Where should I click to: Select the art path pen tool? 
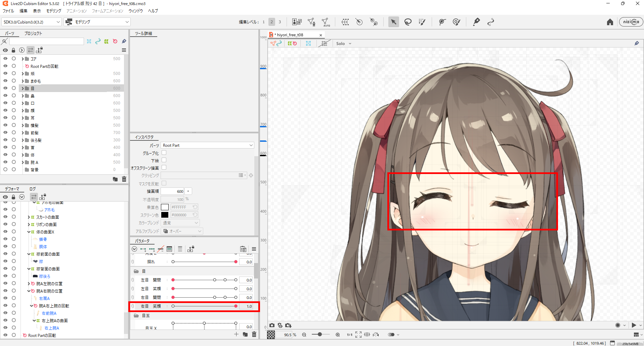pos(476,22)
